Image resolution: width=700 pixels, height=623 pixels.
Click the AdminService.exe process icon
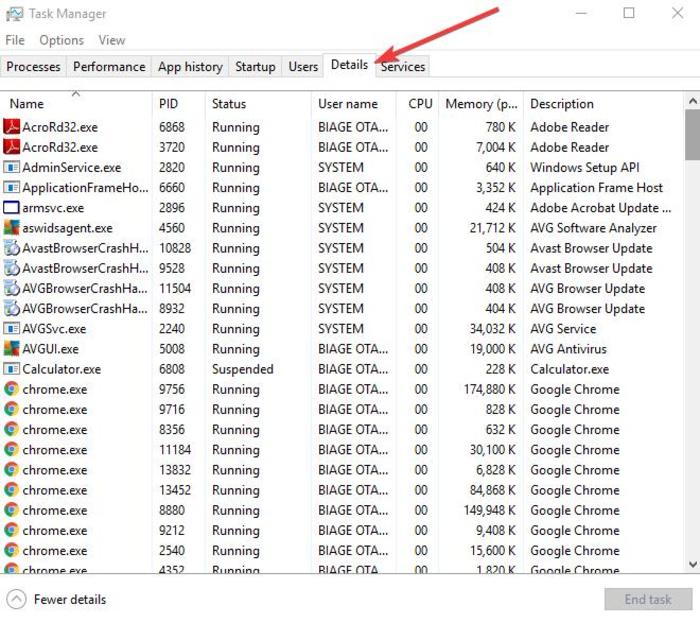[12, 167]
